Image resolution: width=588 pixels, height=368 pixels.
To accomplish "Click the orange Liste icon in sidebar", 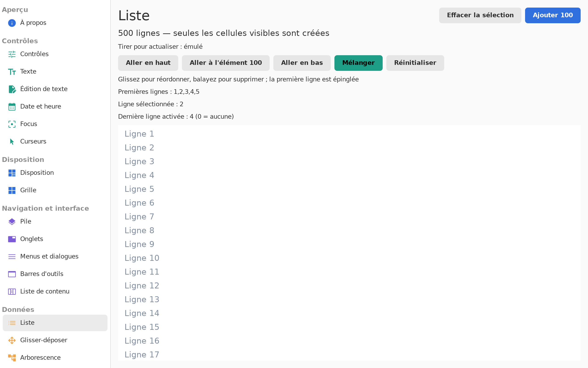I will pos(12,323).
